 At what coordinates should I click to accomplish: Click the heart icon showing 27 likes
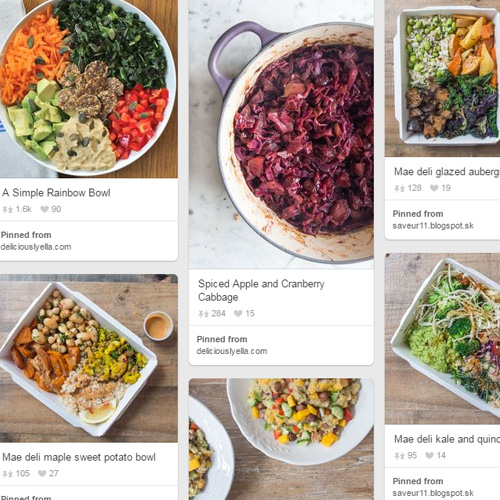(42, 473)
